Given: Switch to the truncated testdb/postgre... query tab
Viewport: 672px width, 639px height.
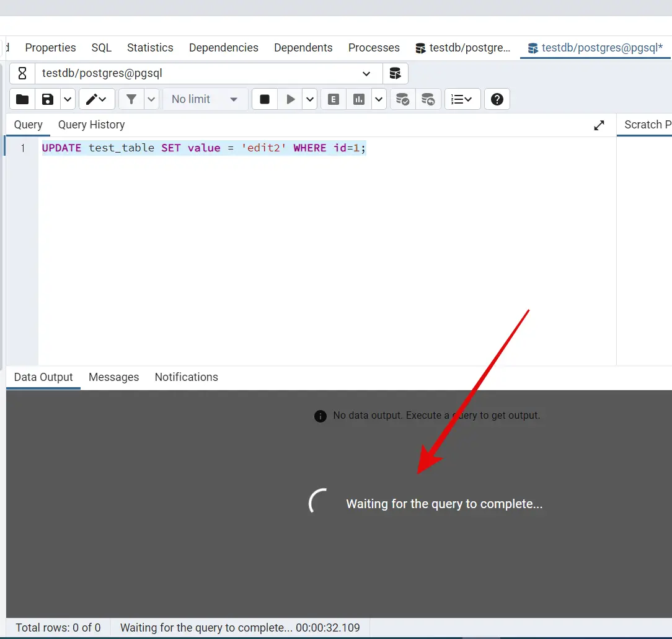Looking at the screenshot, I should coord(463,48).
